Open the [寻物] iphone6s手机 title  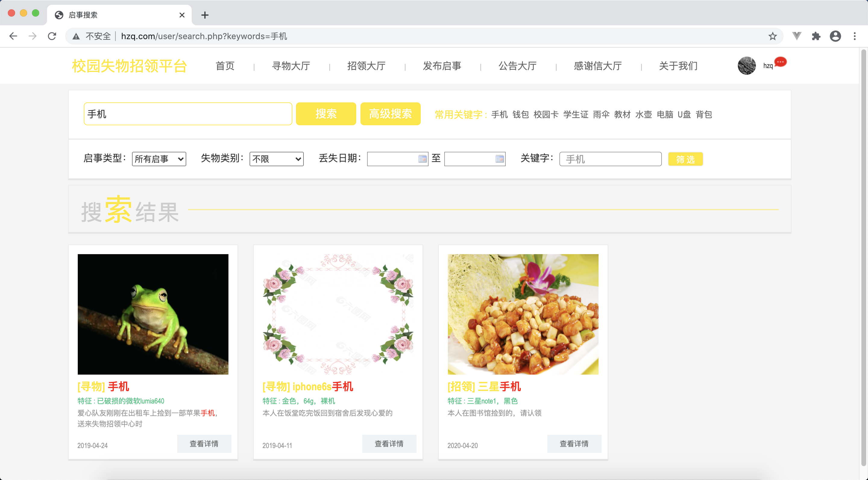[308, 386]
